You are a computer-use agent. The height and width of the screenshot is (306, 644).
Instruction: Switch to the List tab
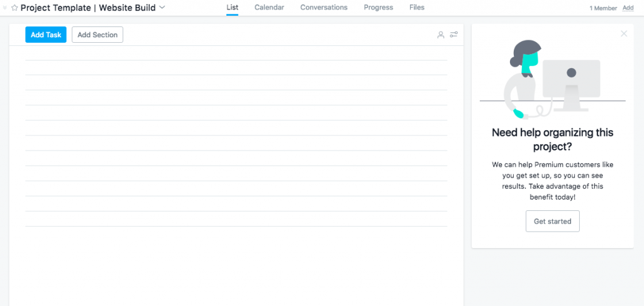[x=232, y=8]
